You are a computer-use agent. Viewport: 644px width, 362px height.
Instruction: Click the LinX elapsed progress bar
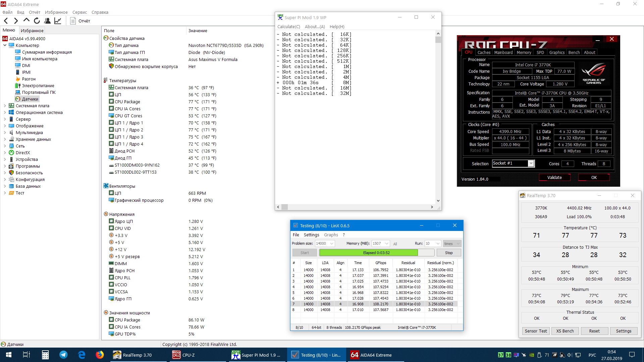[376, 253]
